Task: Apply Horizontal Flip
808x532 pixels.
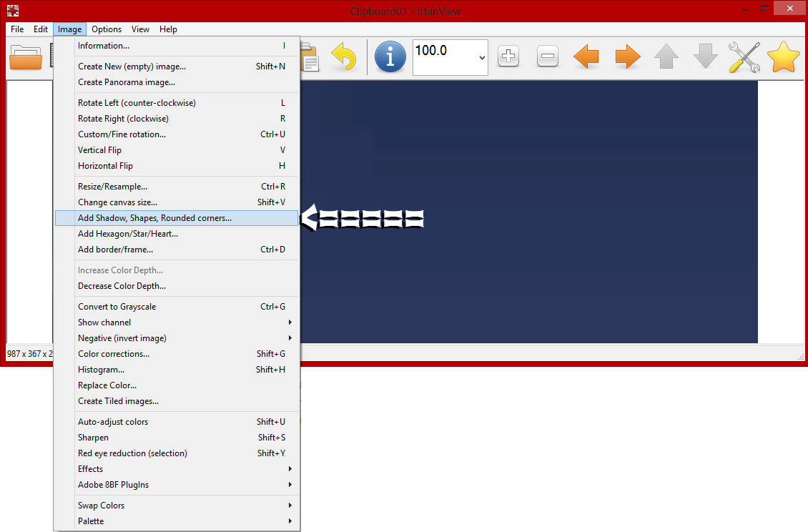Action: pyautogui.click(x=177, y=165)
